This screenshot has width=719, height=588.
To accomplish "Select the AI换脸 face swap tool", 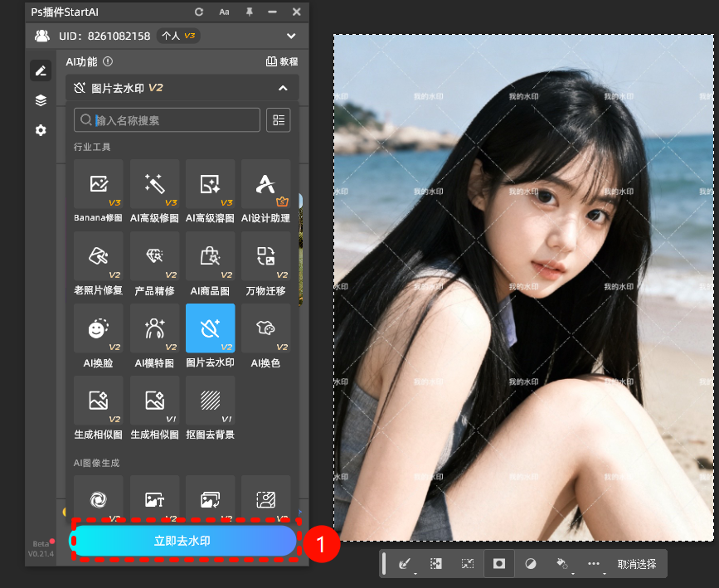I will (x=98, y=328).
